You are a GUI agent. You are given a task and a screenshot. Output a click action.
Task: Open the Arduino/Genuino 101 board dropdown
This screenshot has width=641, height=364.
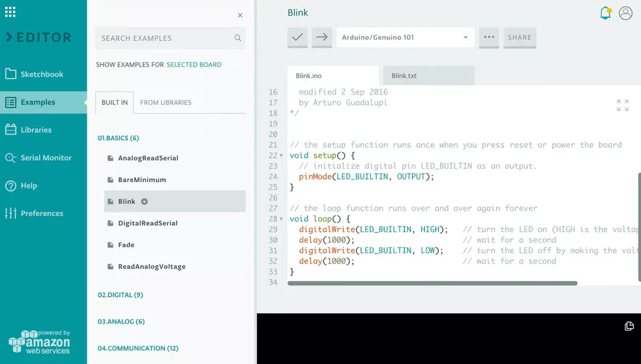tap(405, 37)
